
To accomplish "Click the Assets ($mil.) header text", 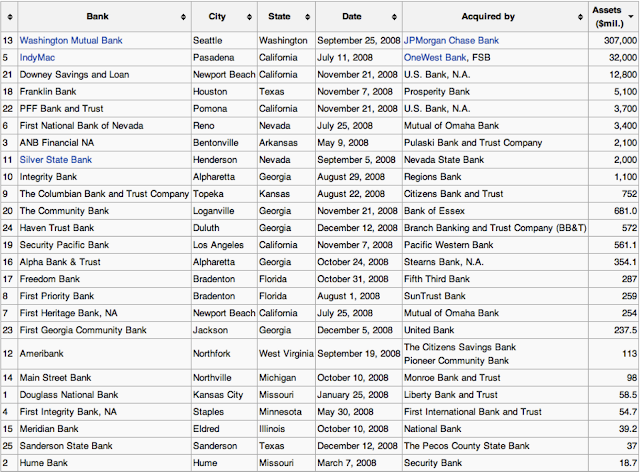I will pos(609,17).
